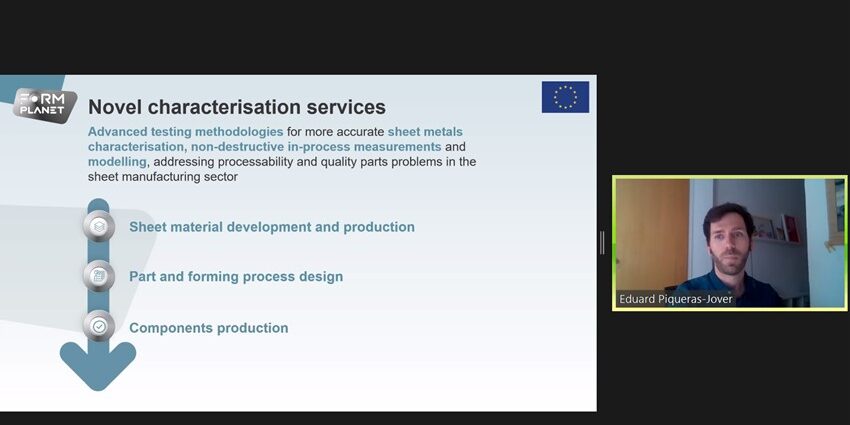Image resolution: width=850 pixels, height=425 pixels.
Task: Click the highlighted word 'modelling'
Action: pyautogui.click(x=117, y=161)
